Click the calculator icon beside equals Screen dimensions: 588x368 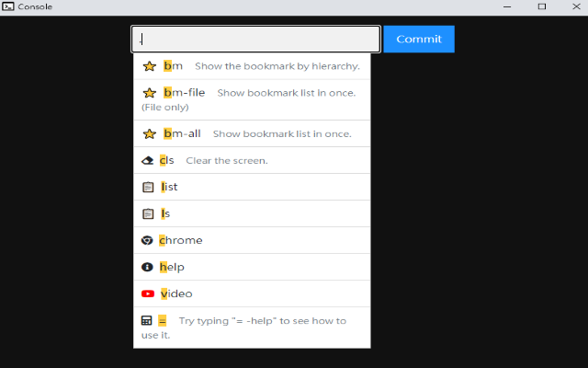(x=147, y=321)
